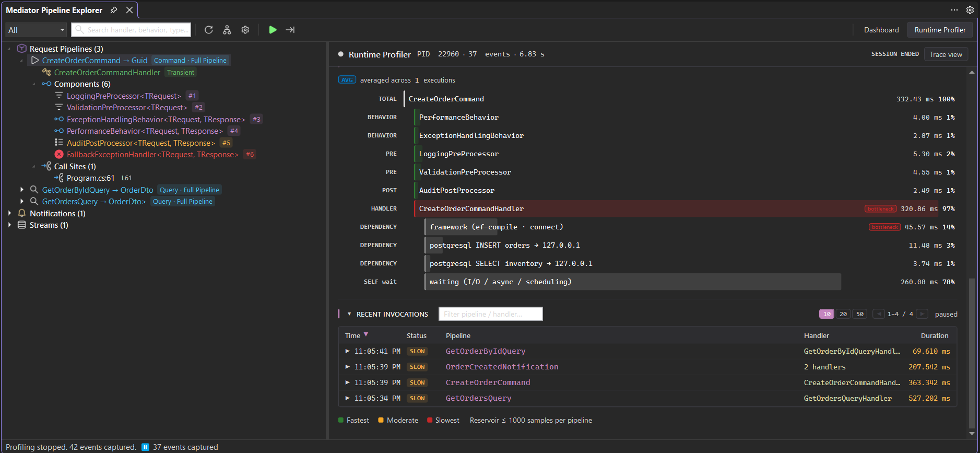Click the Trace view button
This screenshot has height=453, width=980.
coord(946,54)
